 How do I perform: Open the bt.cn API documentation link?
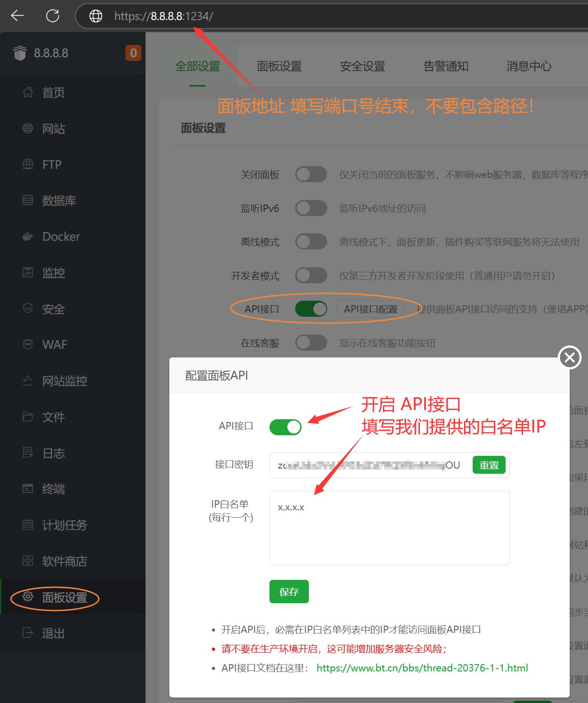coord(422,668)
